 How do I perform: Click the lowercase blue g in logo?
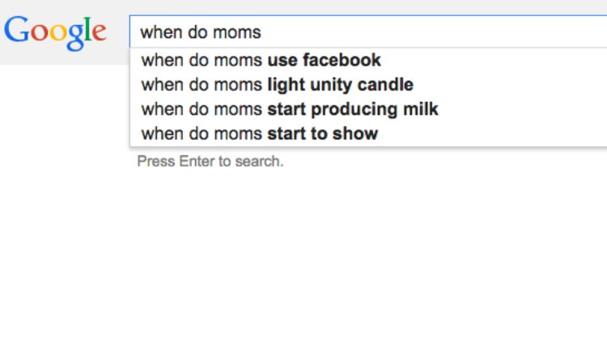75,37
